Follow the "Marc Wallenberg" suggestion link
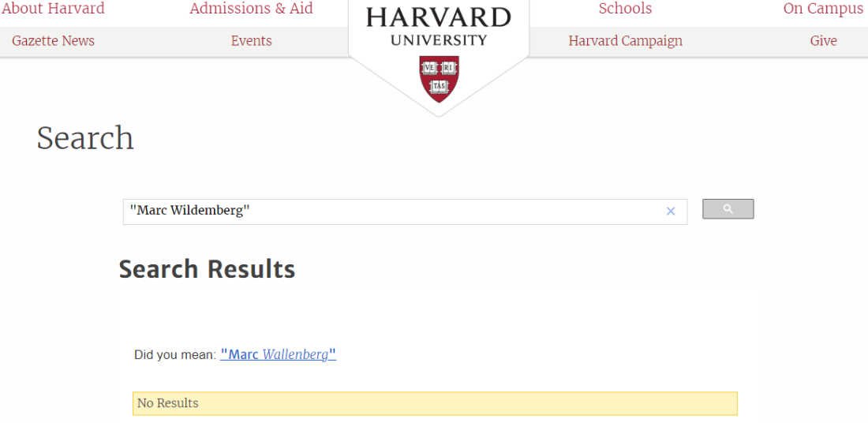This screenshot has width=868, height=423. tap(278, 354)
